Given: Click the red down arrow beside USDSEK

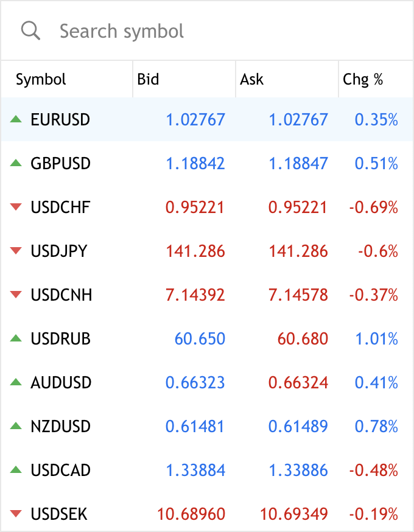Looking at the screenshot, I should [x=16, y=514].
